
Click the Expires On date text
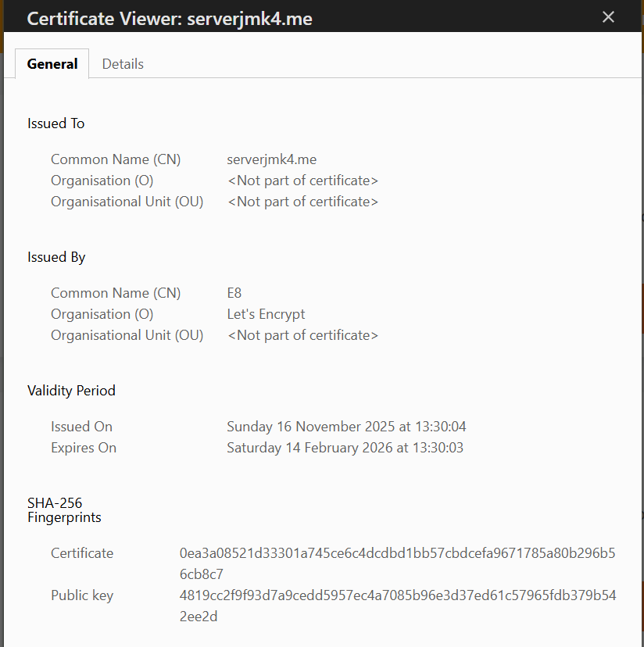[347, 447]
